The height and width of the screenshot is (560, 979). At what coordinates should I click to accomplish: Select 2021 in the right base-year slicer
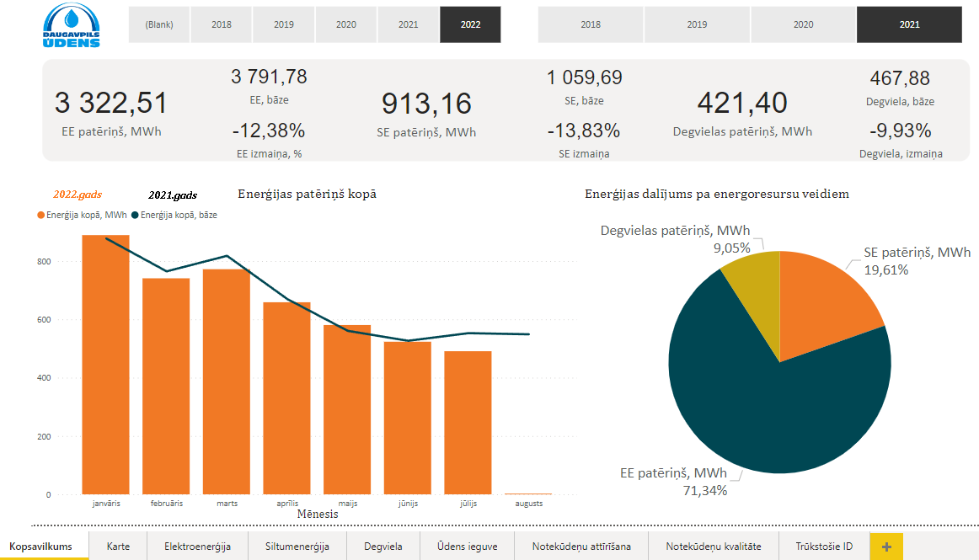(x=909, y=24)
